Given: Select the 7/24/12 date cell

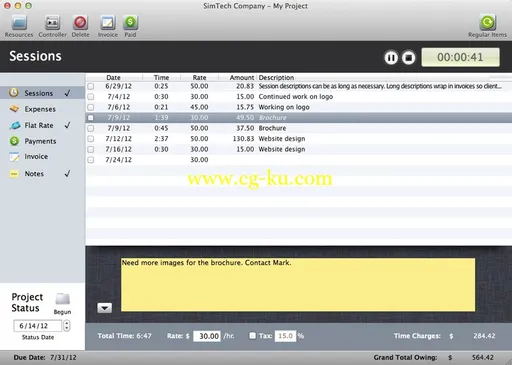Looking at the screenshot, I should [x=118, y=160].
